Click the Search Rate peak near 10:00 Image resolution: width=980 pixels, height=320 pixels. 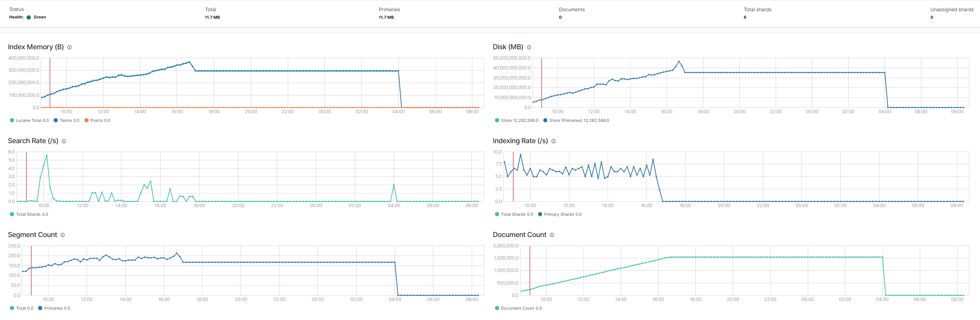tap(47, 155)
